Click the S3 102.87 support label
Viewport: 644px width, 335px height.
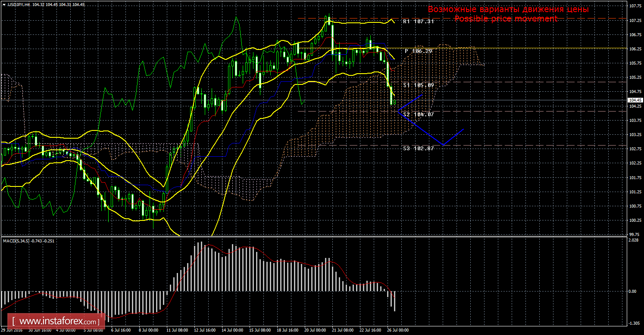point(418,148)
